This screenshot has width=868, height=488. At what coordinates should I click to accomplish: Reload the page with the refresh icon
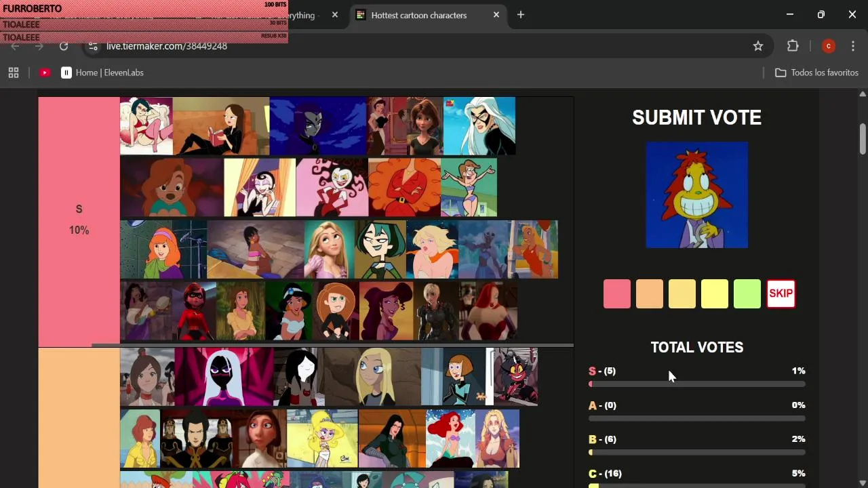click(x=64, y=46)
